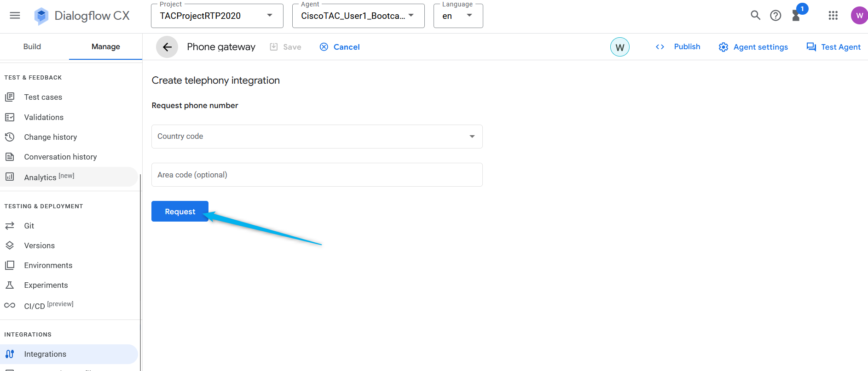Click the Test Agent chat icon
Image resolution: width=868 pixels, height=371 pixels.
click(x=811, y=47)
